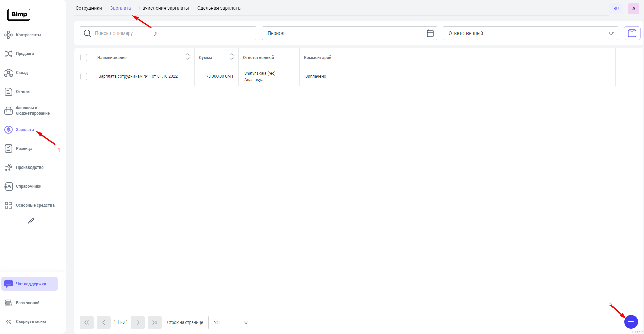Viewport: 644px width, 334px height.
Task: Click the blue plus add button
Action: (631, 322)
